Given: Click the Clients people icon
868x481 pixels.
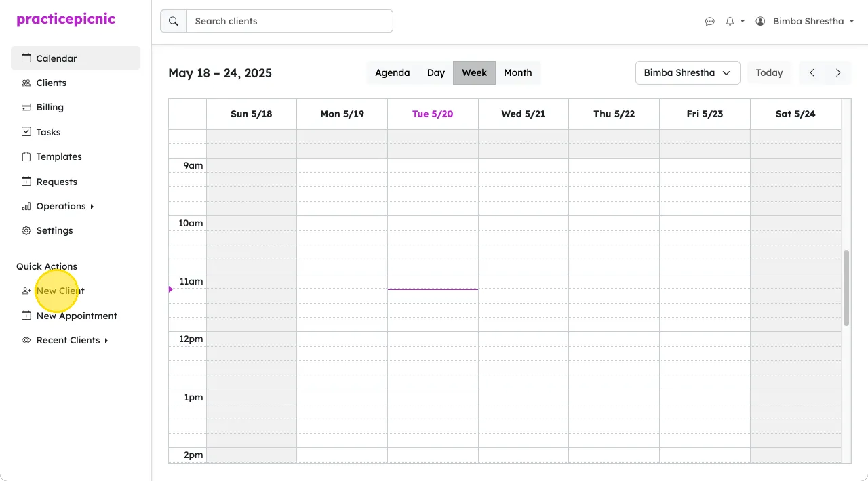Looking at the screenshot, I should tap(26, 83).
